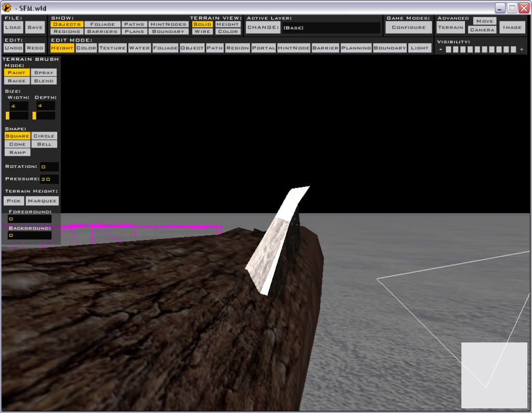The height and width of the screenshot is (413, 532).
Task: Switch to Foliage edit mode
Action: click(x=165, y=48)
